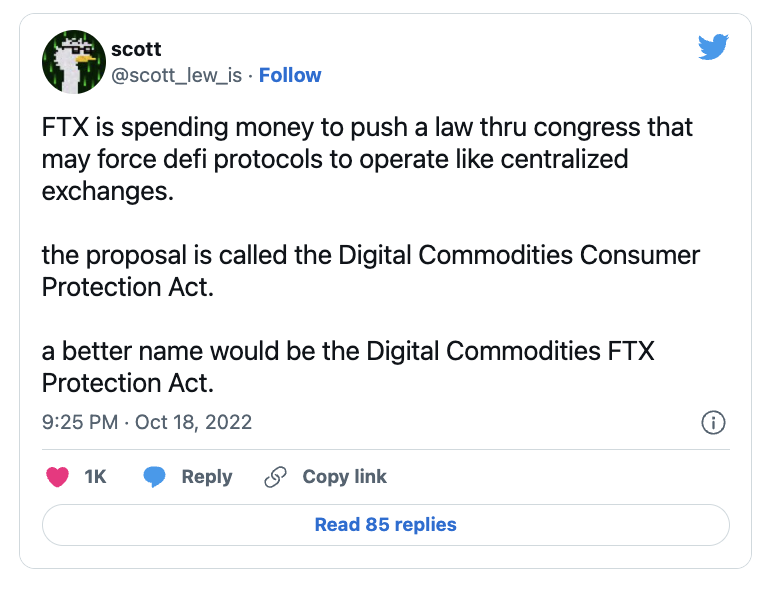768x590 pixels.
Task: Click the Oct 18, 2022 date text
Action: pyautogui.click(x=193, y=422)
